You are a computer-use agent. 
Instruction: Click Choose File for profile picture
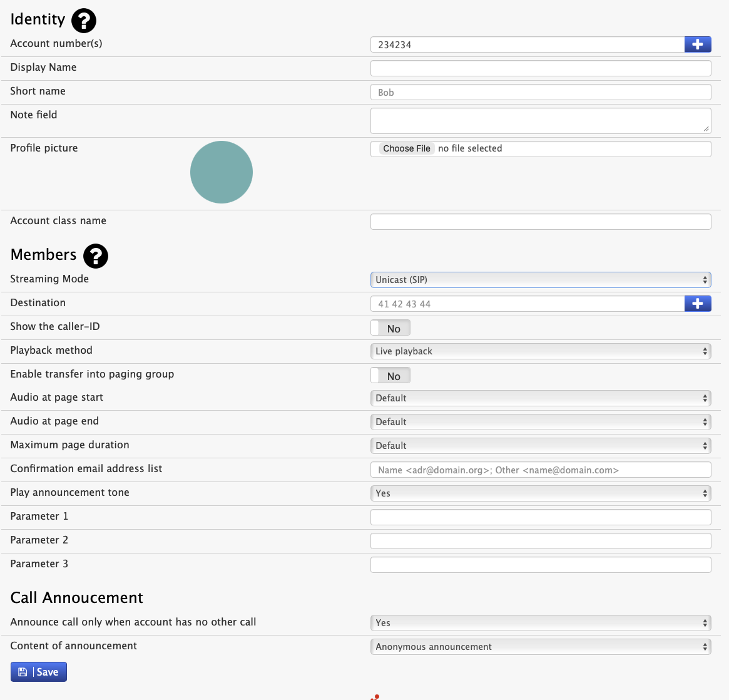coord(407,148)
